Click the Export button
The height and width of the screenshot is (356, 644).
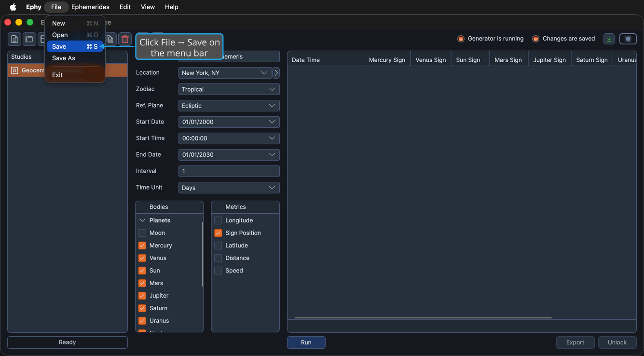(x=575, y=342)
